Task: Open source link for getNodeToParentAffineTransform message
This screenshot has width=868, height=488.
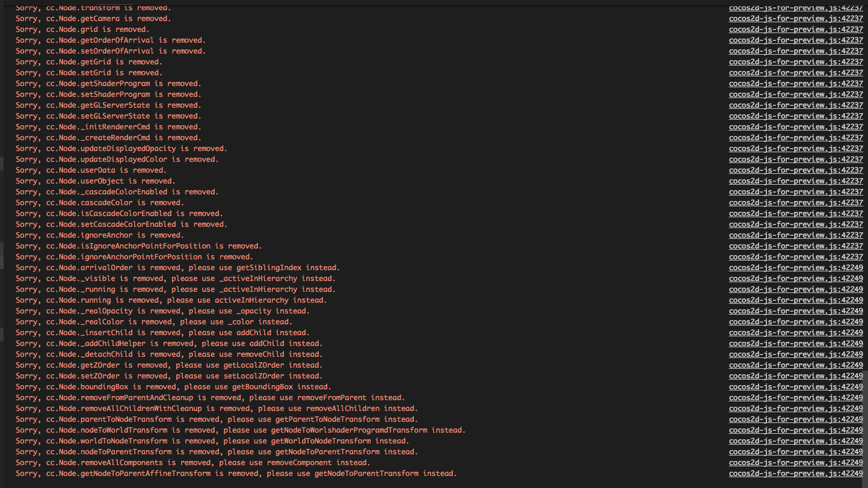Action: click(796, 474)
